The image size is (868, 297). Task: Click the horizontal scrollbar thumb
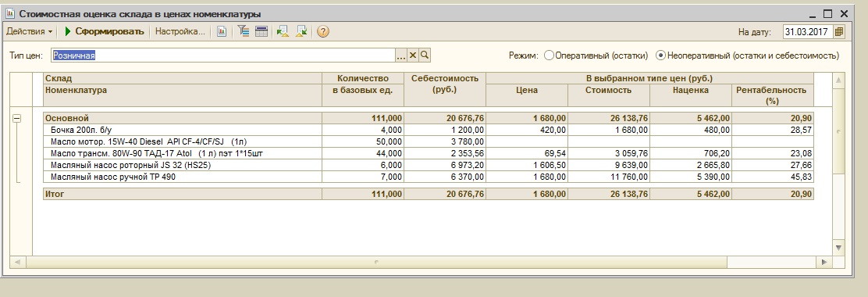(376, 262)
